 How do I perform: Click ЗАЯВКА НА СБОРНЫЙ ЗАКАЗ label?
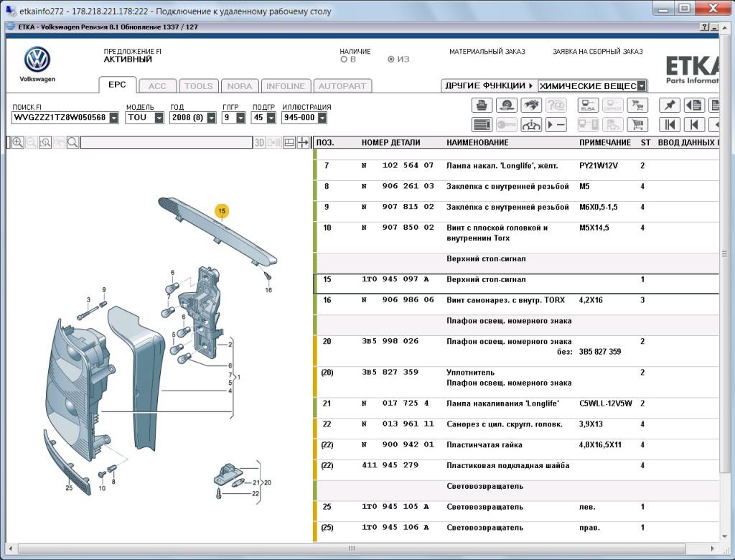[x=598, y=52]
